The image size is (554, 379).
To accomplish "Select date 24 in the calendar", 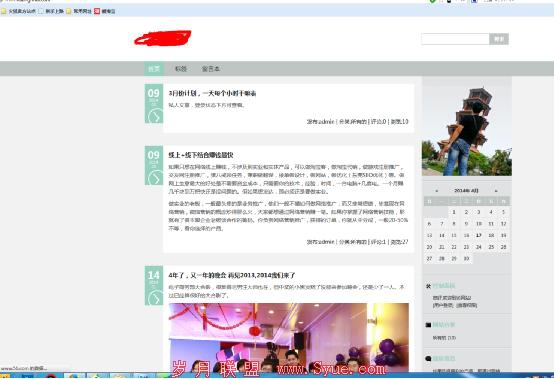I will pyautogui.click(x=479, y=247).
